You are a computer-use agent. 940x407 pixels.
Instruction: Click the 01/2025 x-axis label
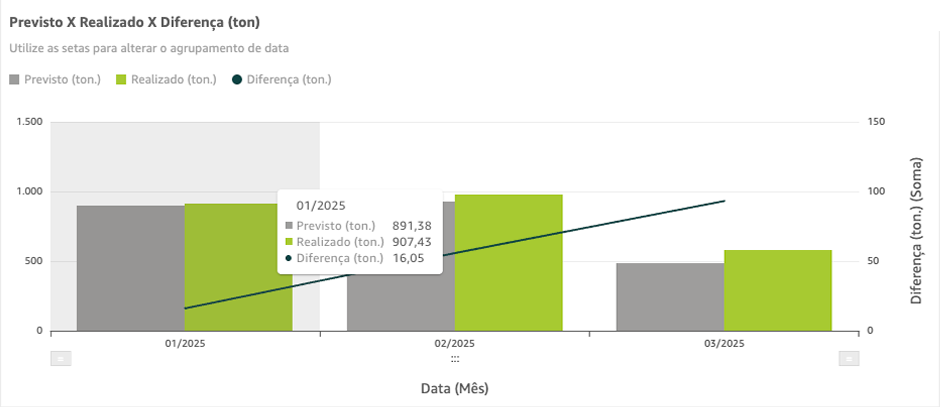(x=185, y=343)
